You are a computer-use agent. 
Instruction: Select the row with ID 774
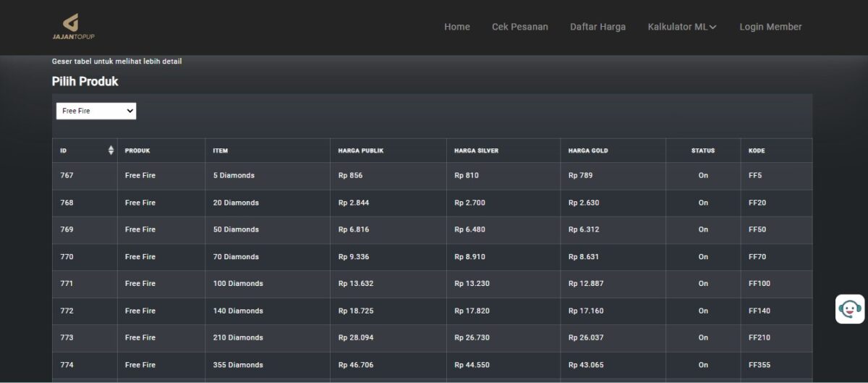coord(67,365)
